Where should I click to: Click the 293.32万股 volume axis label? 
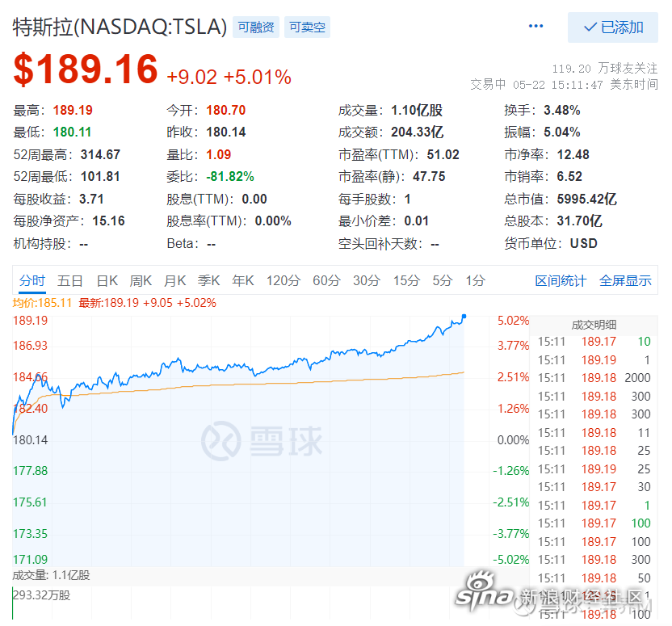(x=41, y=595)
